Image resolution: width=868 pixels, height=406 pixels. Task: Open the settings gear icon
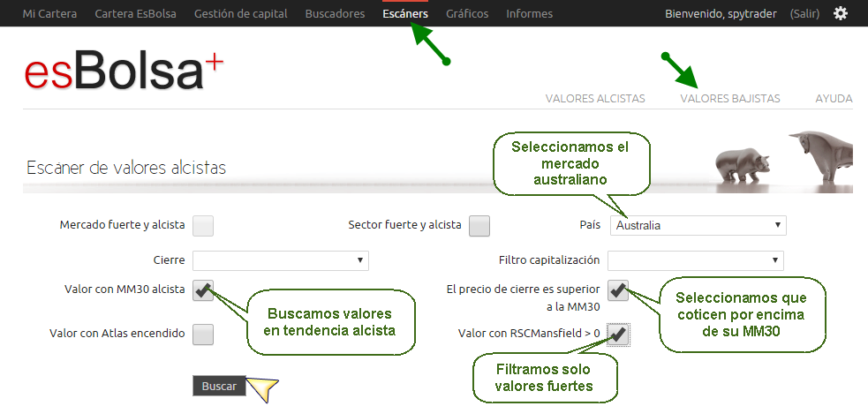coord(841,13)
